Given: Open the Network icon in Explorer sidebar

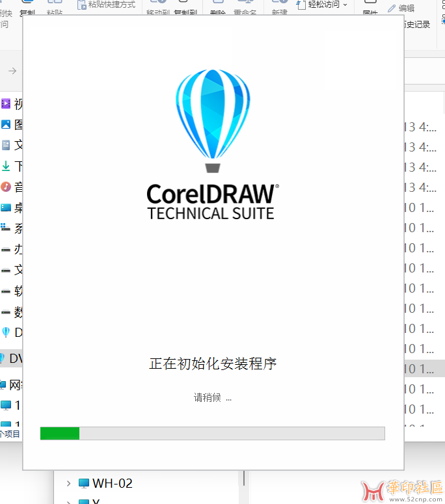Looking at the screenshot, I should [3, 384].
